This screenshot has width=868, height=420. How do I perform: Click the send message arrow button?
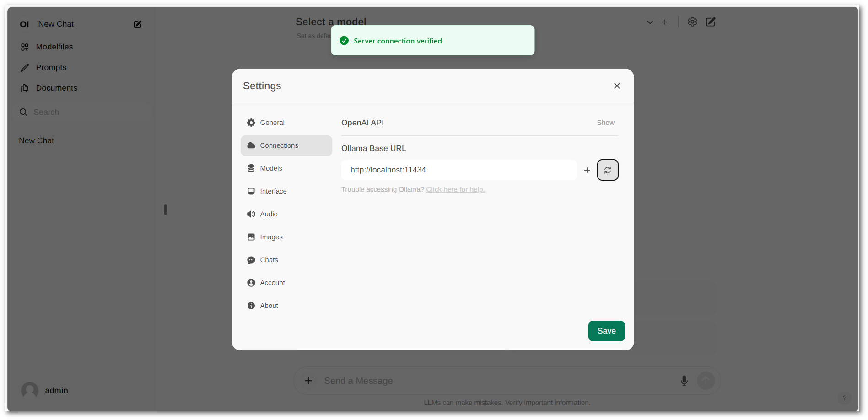pyautogui.click(x=706, y=380)
